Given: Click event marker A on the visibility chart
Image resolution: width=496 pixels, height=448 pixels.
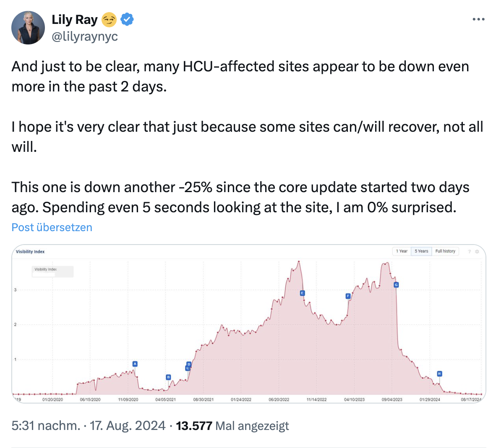Looking at the screenshot, I should 135,364.
